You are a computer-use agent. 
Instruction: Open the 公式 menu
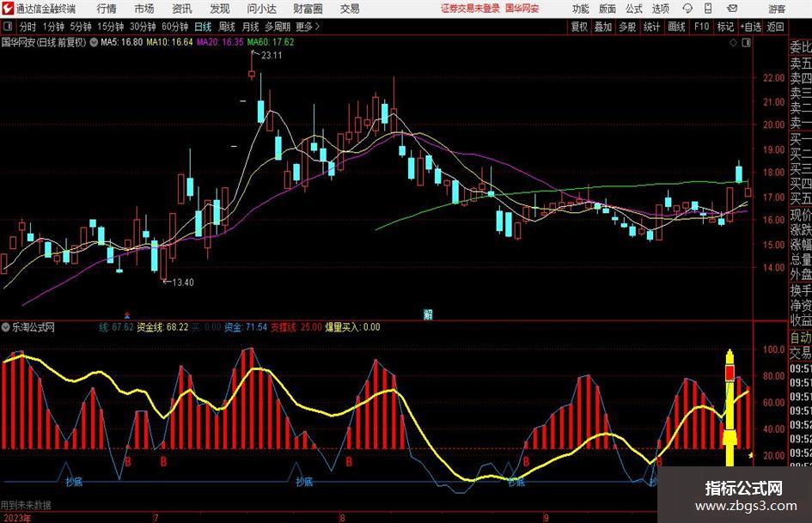coord(633,9)
